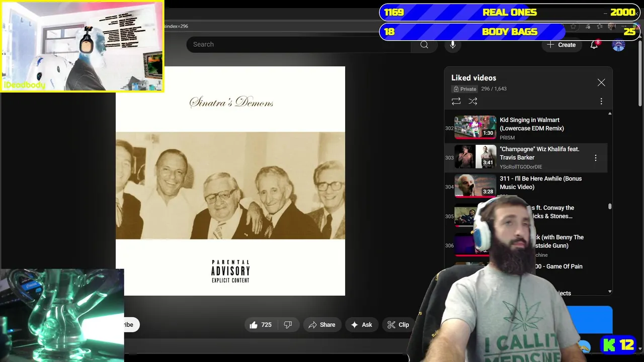
Task: Click the Sinatra's Demons album cover video
Action: pos(230,181)
